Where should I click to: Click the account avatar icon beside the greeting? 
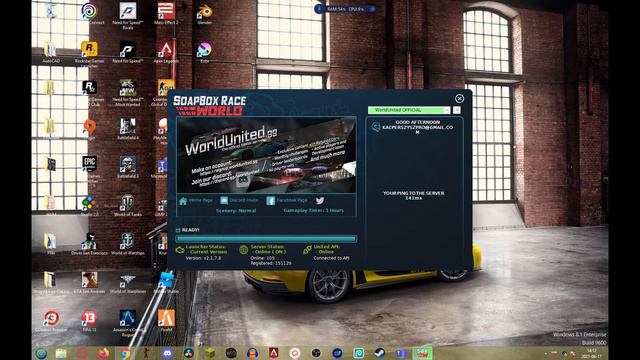(x=376, y=127)
